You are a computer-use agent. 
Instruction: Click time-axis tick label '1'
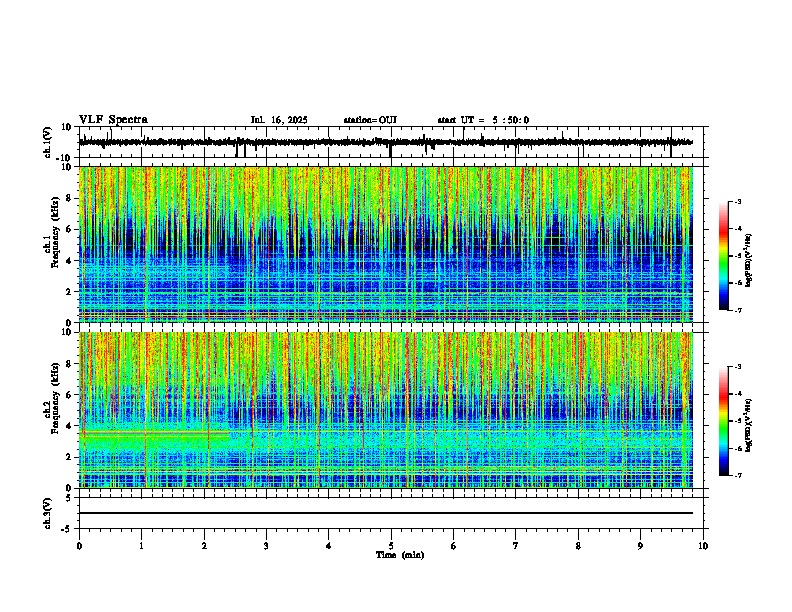pos(142,546)
